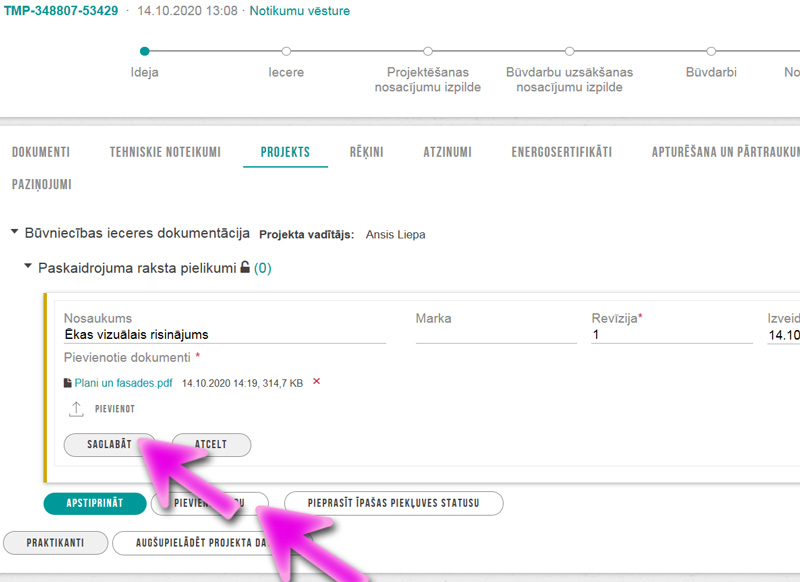
Task: Select the Ideja stage marker
Action: (x=145, y=51)
